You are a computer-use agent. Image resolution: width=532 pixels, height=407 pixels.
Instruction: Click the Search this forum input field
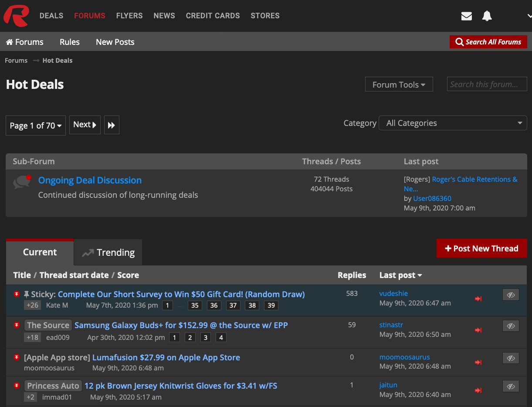487,84
